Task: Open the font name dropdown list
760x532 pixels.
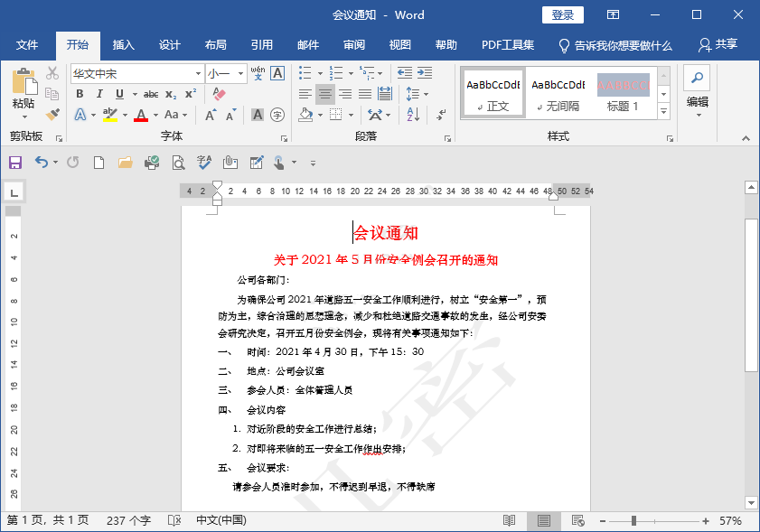Action: coord(197,73)
